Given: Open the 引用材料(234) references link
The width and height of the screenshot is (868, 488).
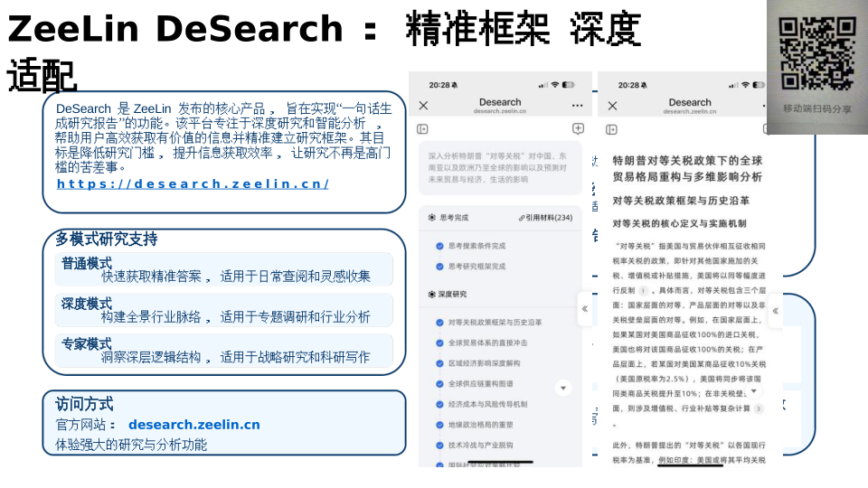Looking at the screenshot, I should coord(545,218).
